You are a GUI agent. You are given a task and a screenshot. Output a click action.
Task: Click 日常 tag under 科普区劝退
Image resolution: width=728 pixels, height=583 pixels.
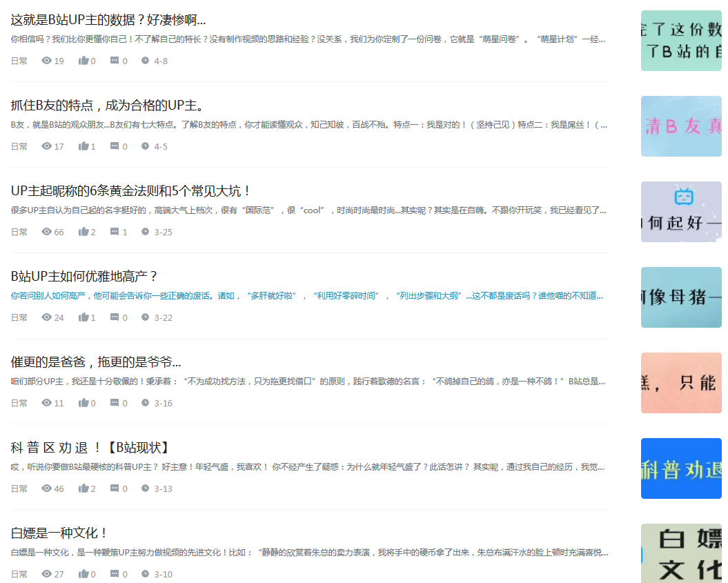[19, 488]
